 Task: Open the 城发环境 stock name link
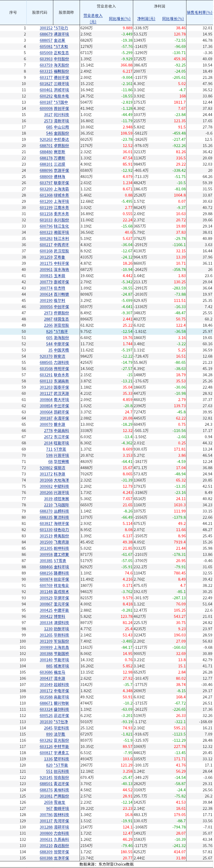pos(61,666)
